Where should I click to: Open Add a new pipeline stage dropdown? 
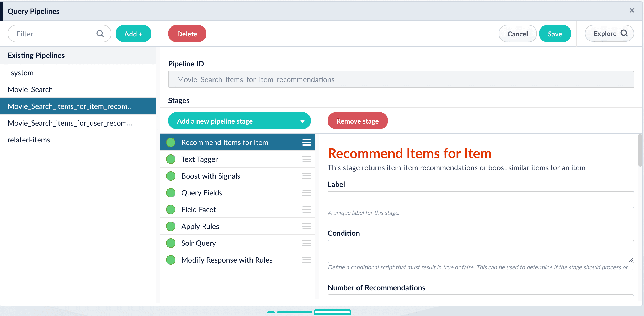231,121
